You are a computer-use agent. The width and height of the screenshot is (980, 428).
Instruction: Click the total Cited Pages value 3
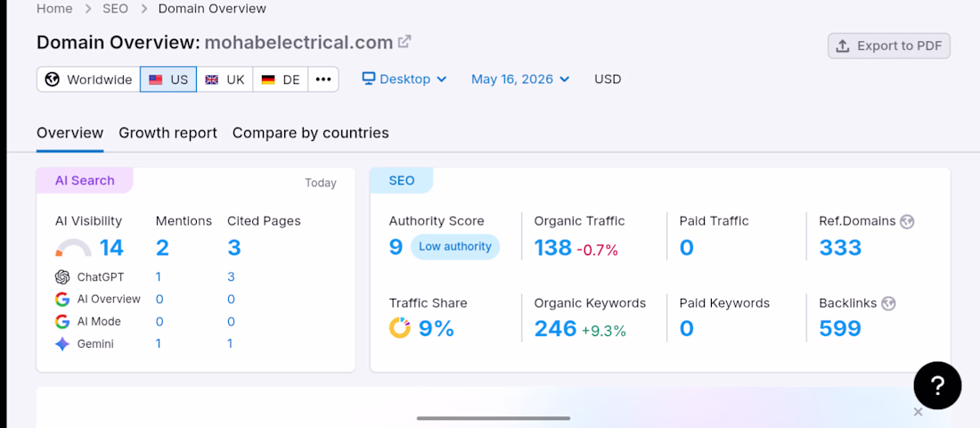coord(234,248)
